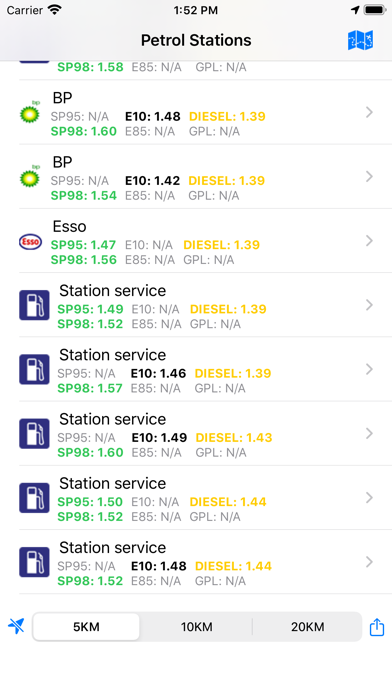Tap fuel pump icon for SP95: 1.49 station
The height and width of the screenshot is (696, 392).
point(34,305)
